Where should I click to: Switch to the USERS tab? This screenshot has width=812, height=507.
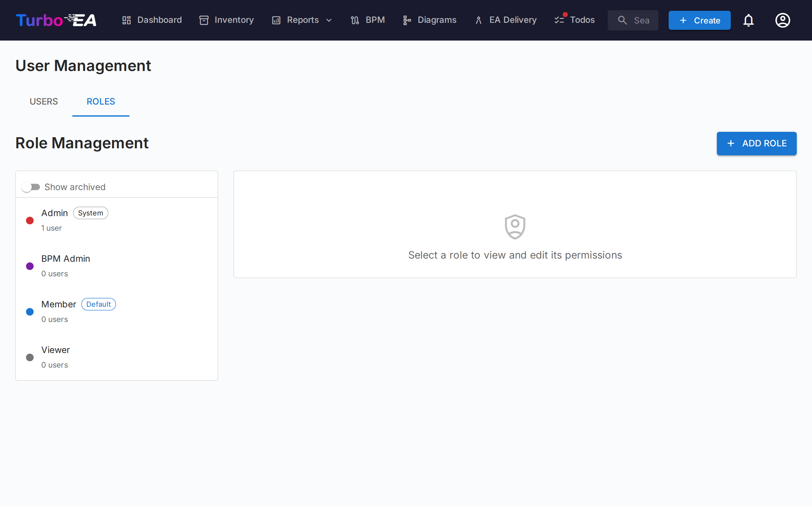coord(44,101)
